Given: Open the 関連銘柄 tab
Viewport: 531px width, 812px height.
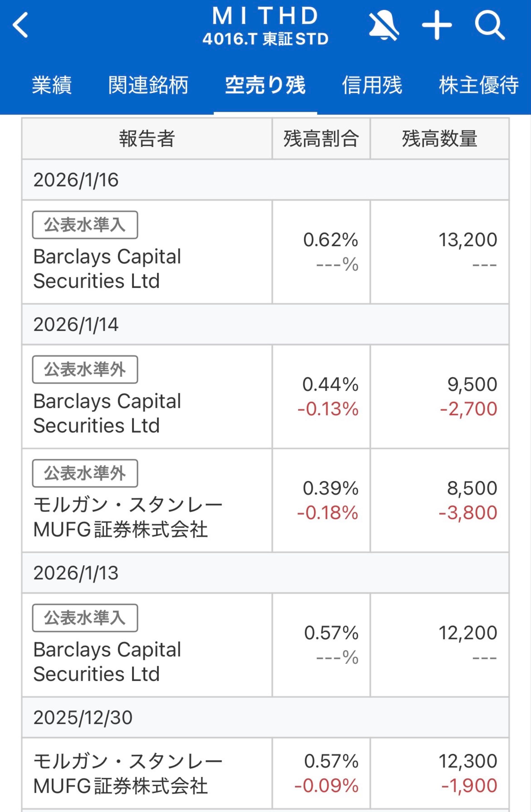Looking at the screenshot, I should tap(148, 85).
